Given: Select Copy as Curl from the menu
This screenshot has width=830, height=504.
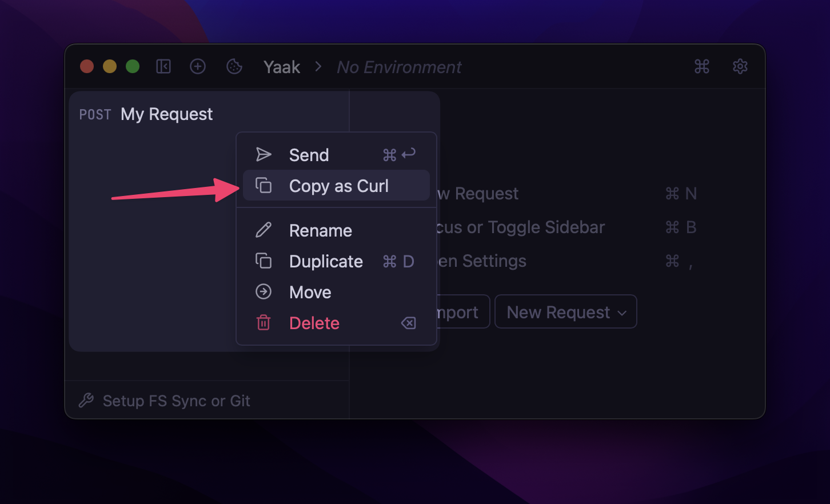Looking at the screenshot, I should click(x=339, y=185).
